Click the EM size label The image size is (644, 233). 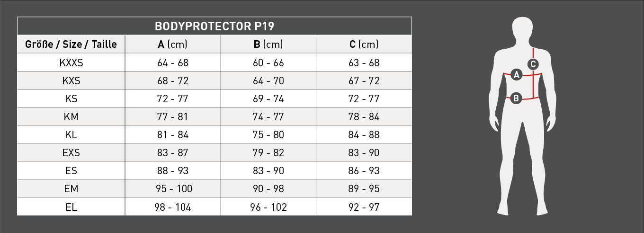click(x=71, y=189)
